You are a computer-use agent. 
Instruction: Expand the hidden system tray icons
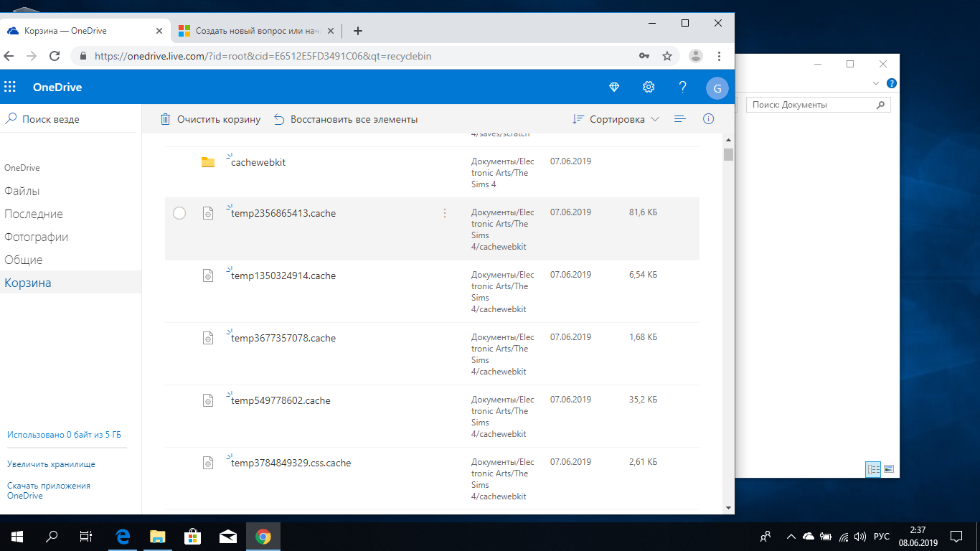791,536
